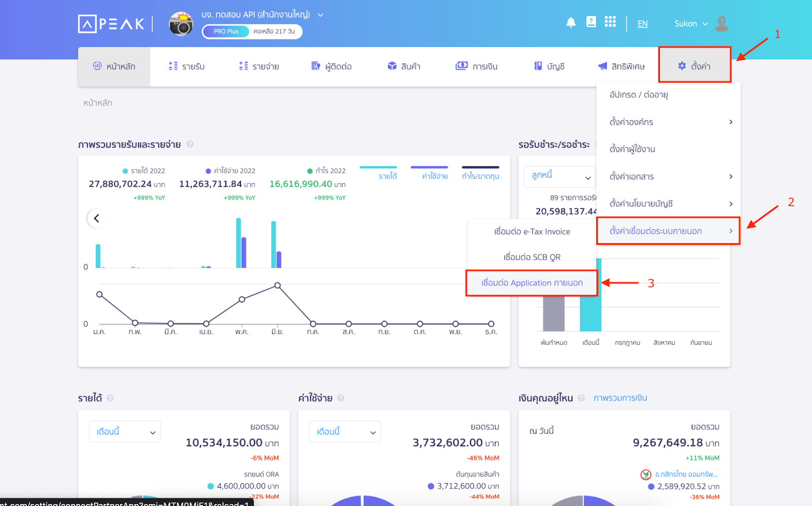Viewport: 812px width, 506px height.
Task: Click ค่าใช้จ่าย 2022 amount 11,263,711.84
Action: [x=210, y=184]
